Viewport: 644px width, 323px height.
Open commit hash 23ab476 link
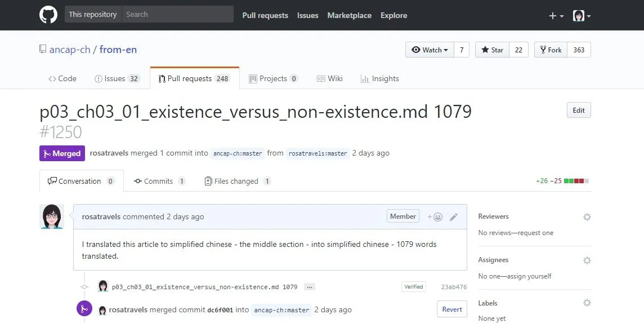coord(453,287)
